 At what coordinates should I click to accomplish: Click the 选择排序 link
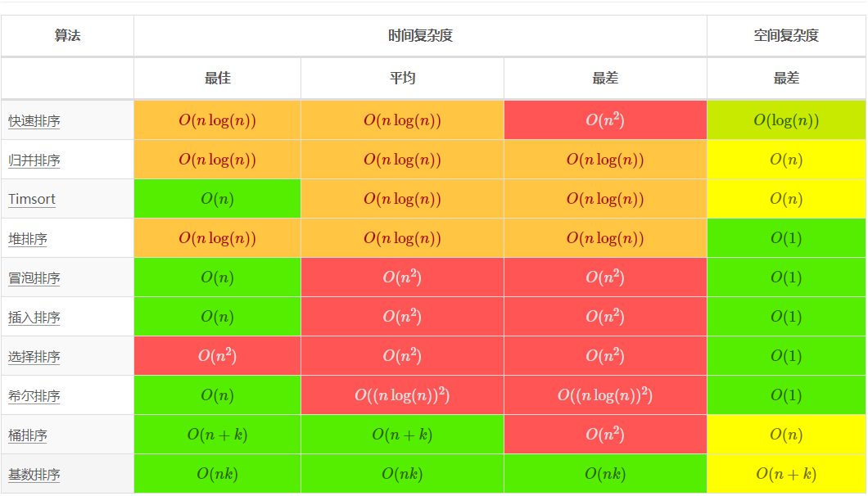point(34,357)
